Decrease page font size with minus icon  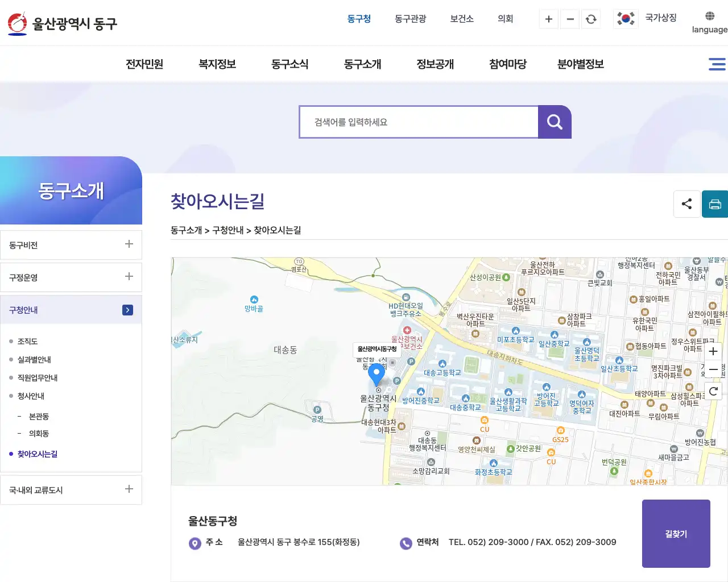pos(570,19)
